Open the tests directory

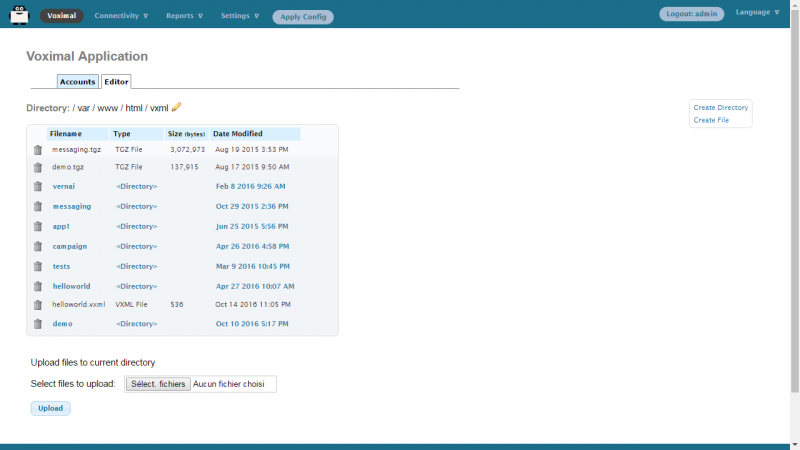(x=61, y=266)
